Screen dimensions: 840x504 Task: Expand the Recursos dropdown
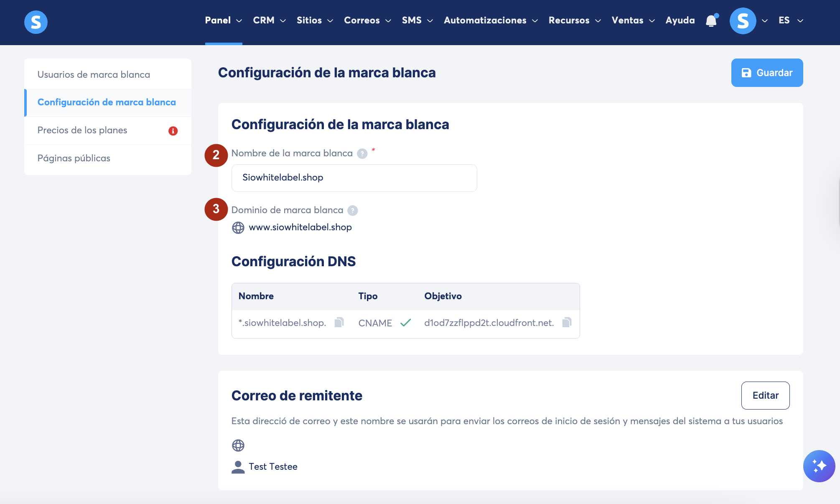pyautogui.click(x=575, y=20)
